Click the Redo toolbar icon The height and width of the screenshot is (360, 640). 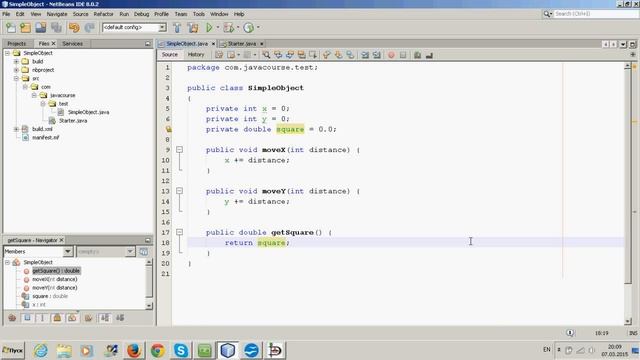pyautogui.click(x=89, y=27)
